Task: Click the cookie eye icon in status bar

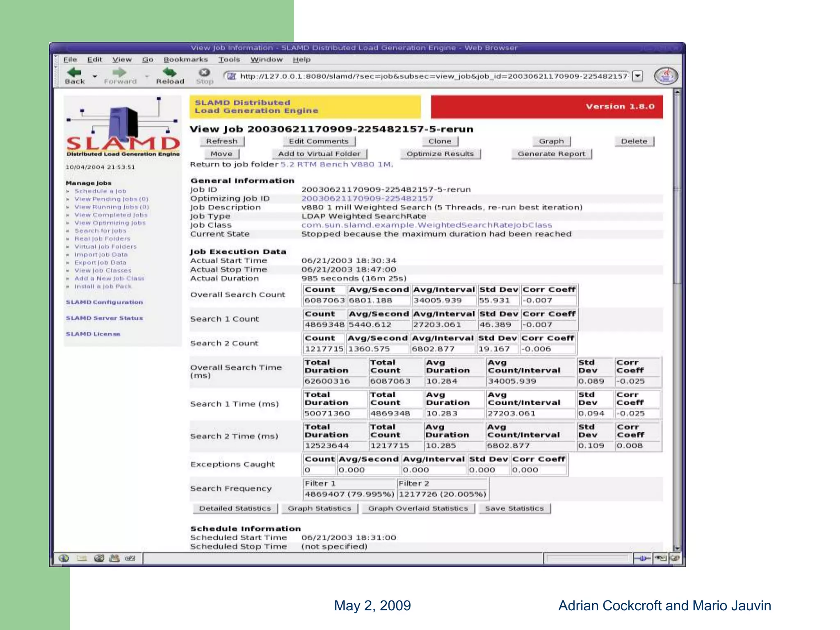Action: click(x=660, y=558)
